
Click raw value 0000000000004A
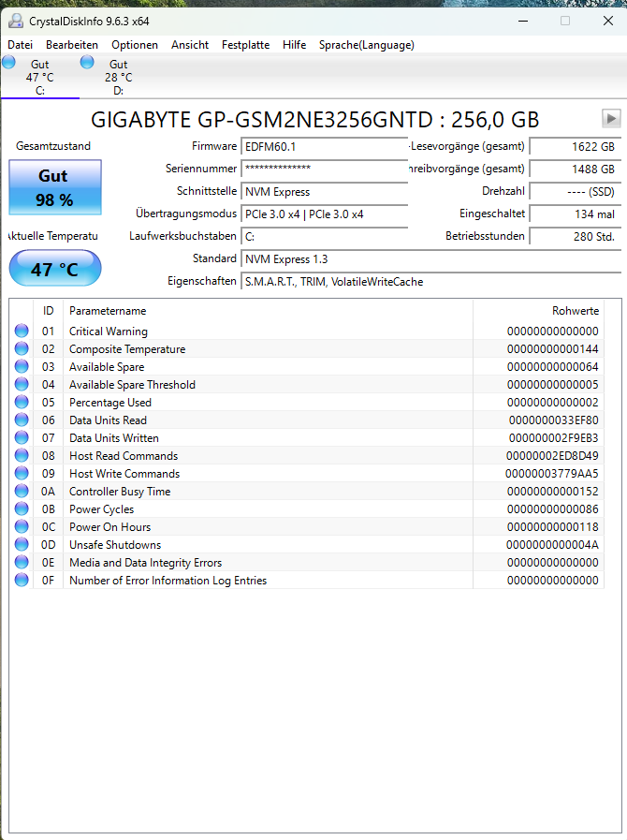point(552,545)
